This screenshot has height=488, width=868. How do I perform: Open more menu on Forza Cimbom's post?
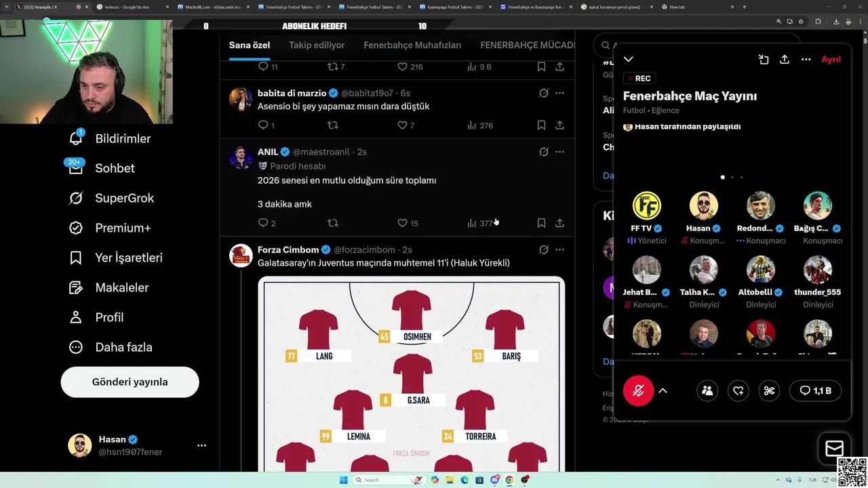[x=559, y=249]
